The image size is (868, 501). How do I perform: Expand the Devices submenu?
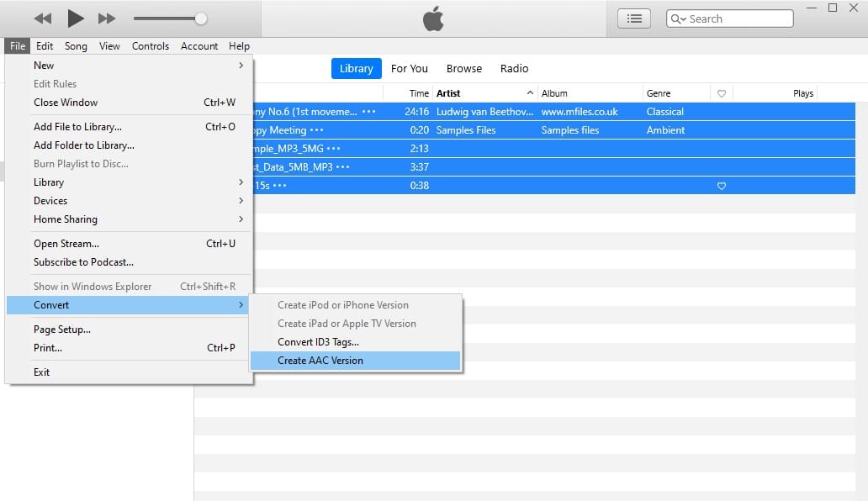point(129,201)
